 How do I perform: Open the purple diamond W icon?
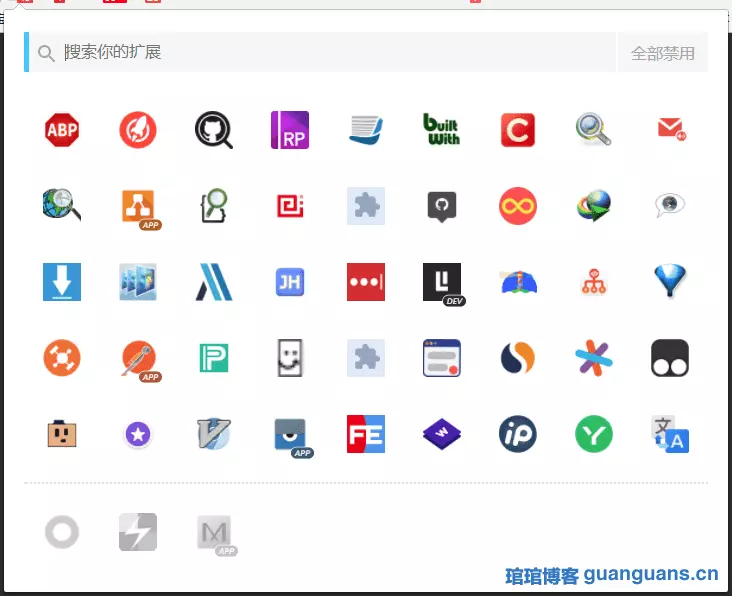pos(442,434)
